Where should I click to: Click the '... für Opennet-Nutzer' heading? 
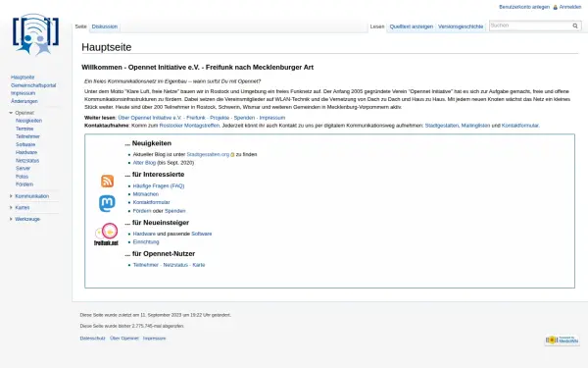[160, 254]
